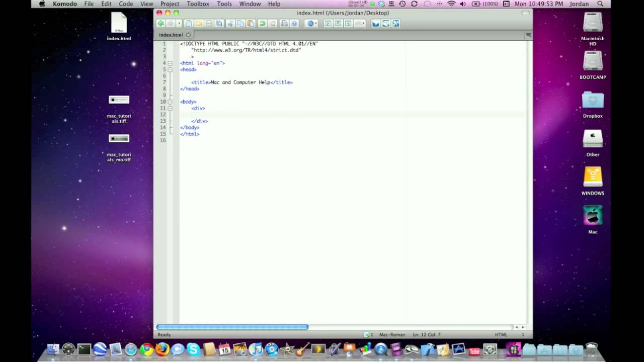Click the editor tab list arrow
Screen dimensions: 644x362
(528, 35)
